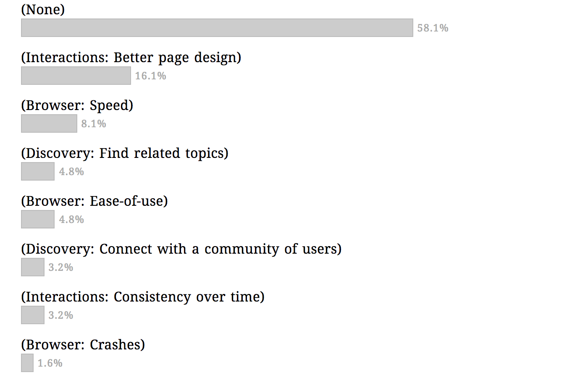588x383 pixels.
Task: Click the 8.1% percentage value
Action: 94,124
